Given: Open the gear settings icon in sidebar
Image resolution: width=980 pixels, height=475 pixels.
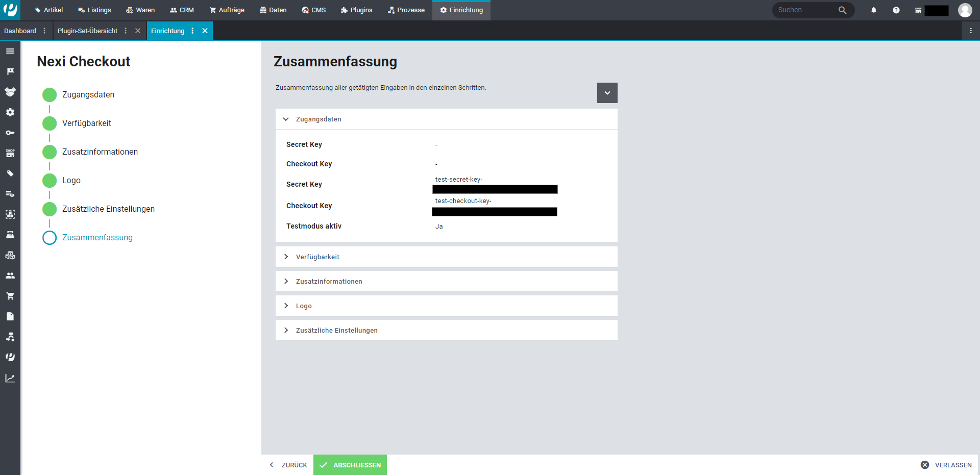Looking at the screenshot, I should [x=10, y=112].
